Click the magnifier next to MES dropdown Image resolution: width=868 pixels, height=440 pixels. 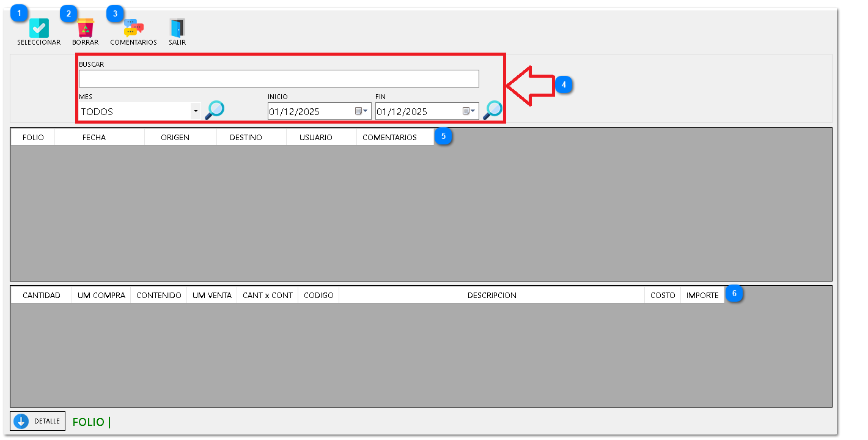215,110
